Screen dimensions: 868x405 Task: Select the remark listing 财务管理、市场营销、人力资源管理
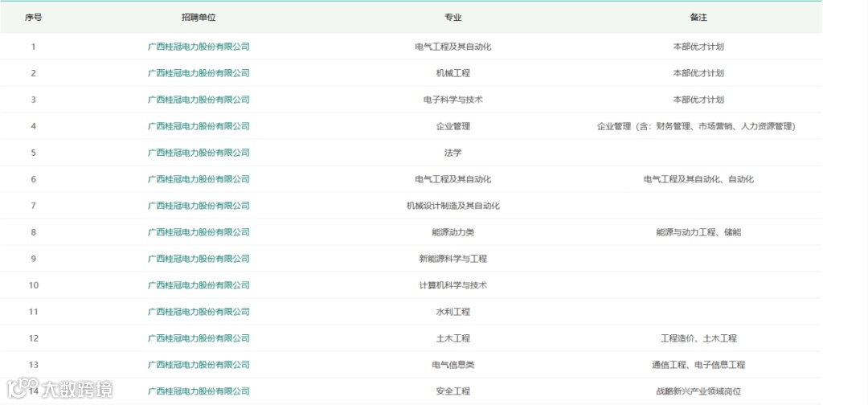coord(696,126)
